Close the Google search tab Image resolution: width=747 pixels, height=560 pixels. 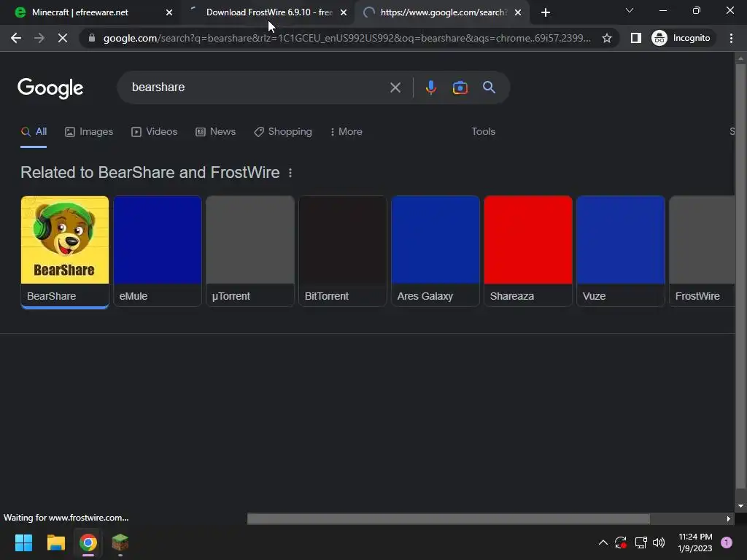[518, 12]
